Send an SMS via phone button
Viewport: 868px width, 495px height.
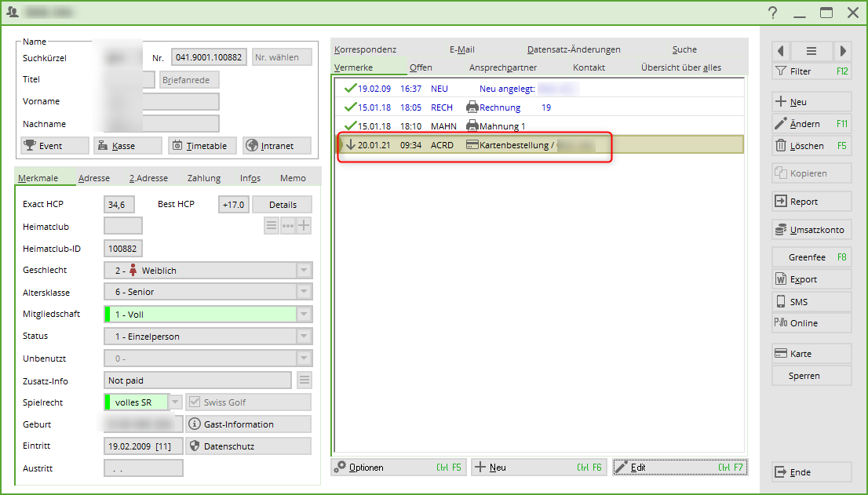click(811, 302)
